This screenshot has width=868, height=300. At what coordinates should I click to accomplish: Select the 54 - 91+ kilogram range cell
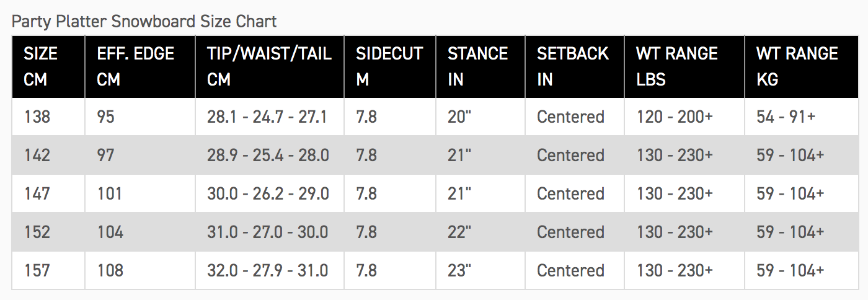[786, 117]
